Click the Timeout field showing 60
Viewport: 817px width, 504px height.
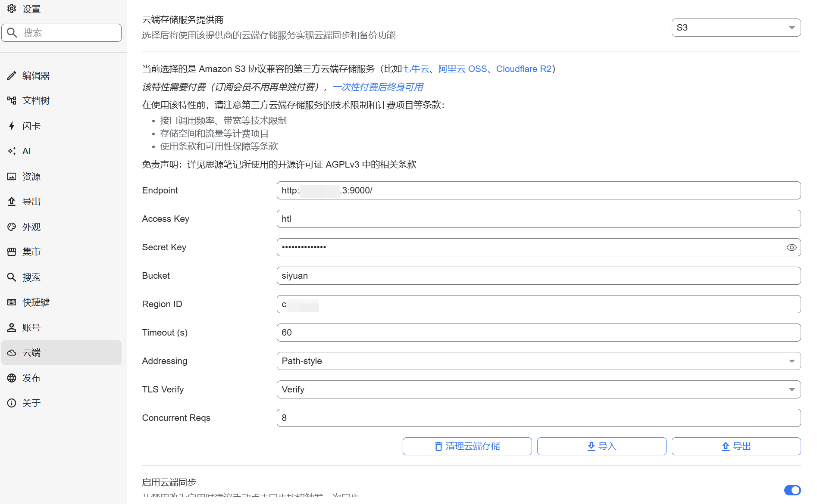point(538,333)
